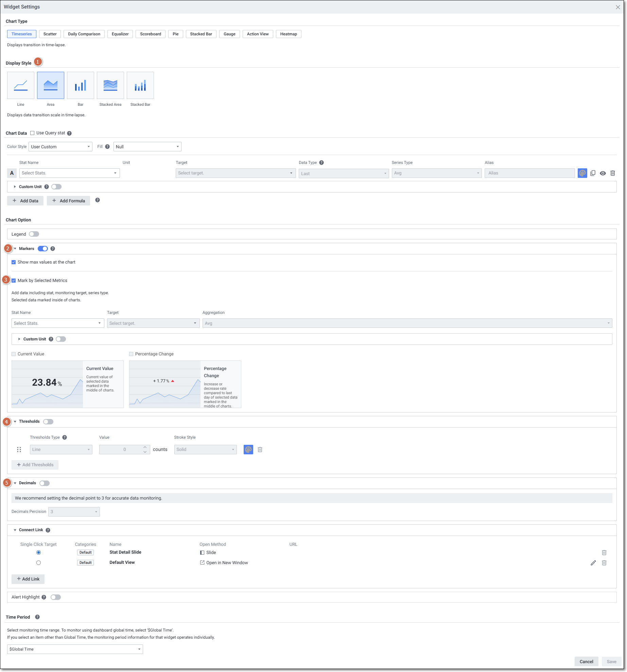The width and height of the screenshot is (627, 672).
Task: Collapse the Connect Link section
Action: [15, 530]
